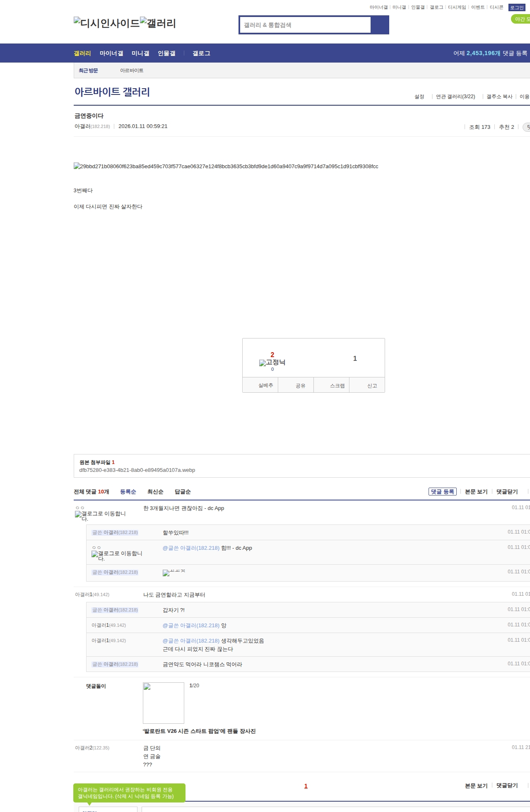
Task: Select 미니갤 in the blue navigation bar
Action: (140, 53)
